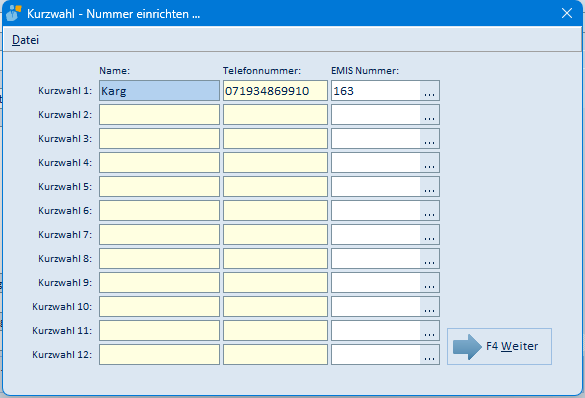Click the Kurzwahl 4 phone number field
Viewport: 585px width, 398px height.
tap(275, 163)
